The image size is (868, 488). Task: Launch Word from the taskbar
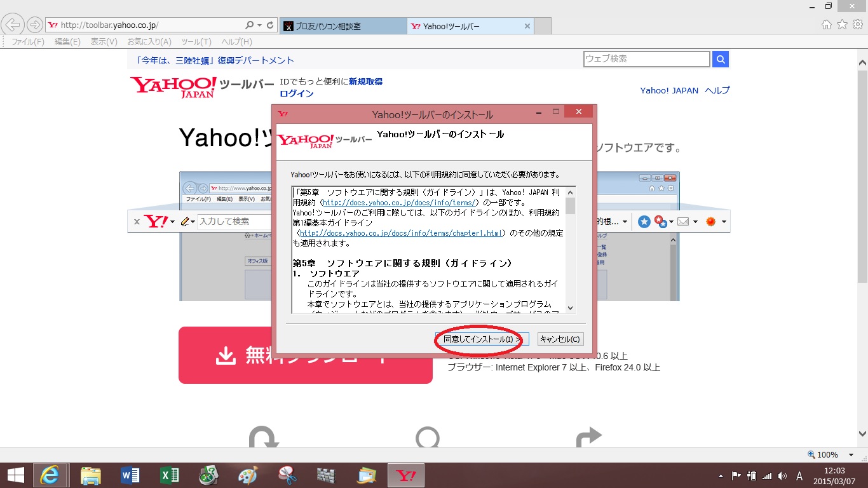coord(130,475)
